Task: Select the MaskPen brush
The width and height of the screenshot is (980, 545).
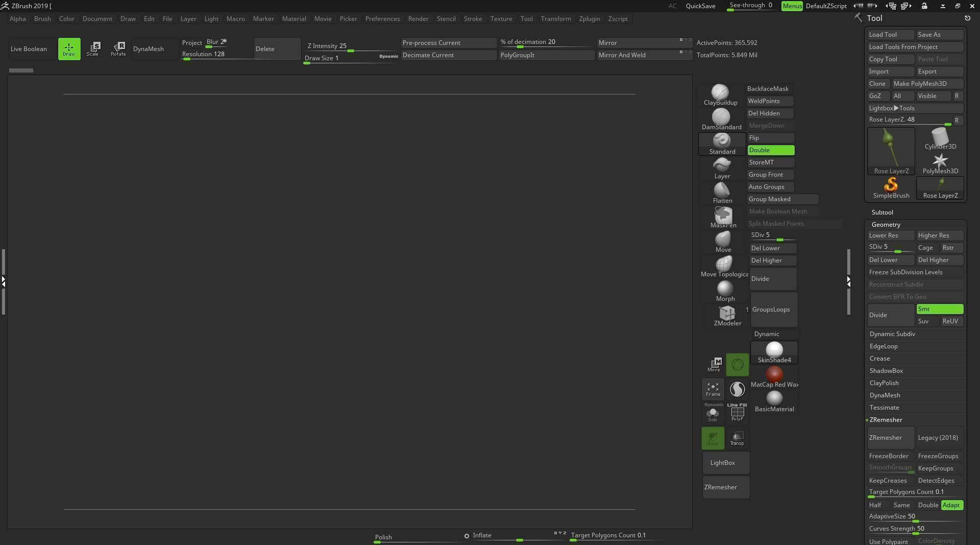Action: tap(723, 218)
